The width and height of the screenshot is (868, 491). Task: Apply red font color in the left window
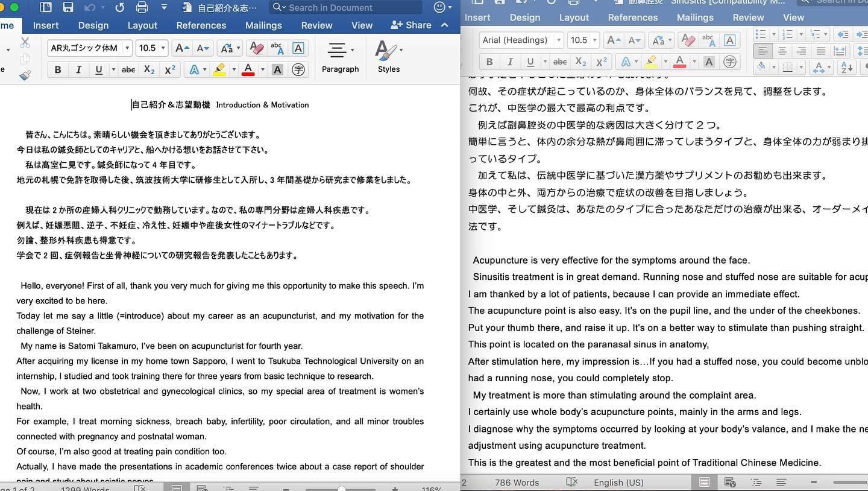(248, 70)
